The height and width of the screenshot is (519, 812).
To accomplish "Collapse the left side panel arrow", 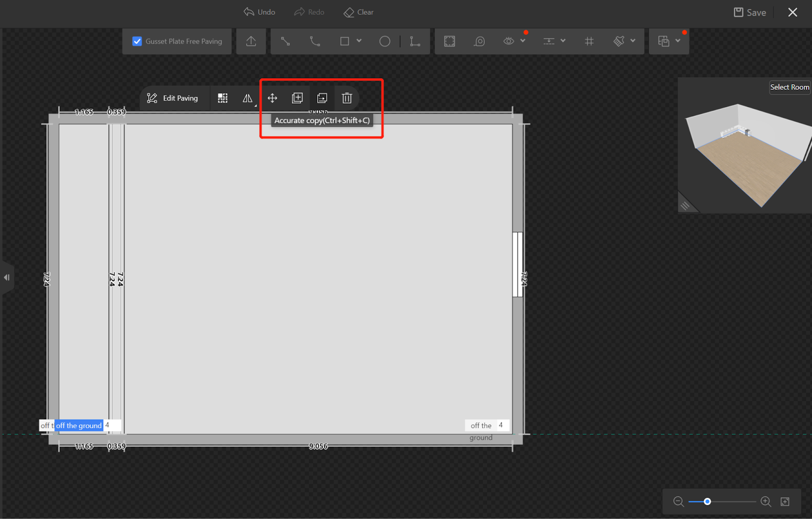I will coord(7,278).
